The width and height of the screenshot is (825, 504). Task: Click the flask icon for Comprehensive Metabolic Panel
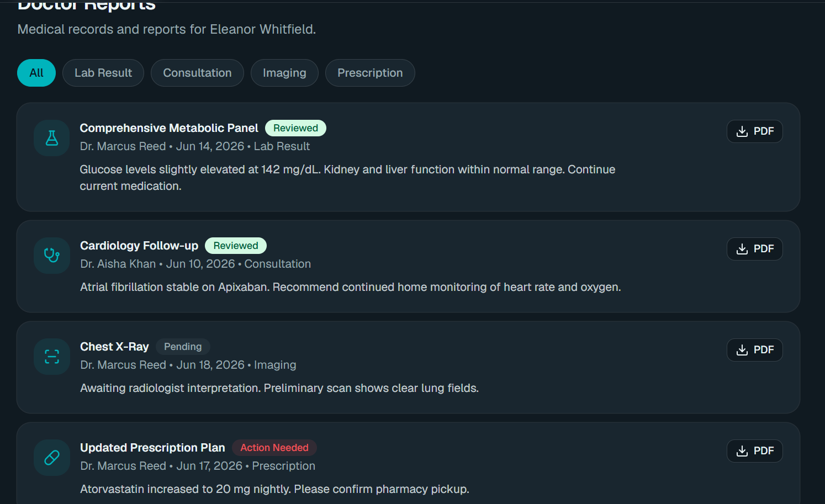tap(52, 138)
